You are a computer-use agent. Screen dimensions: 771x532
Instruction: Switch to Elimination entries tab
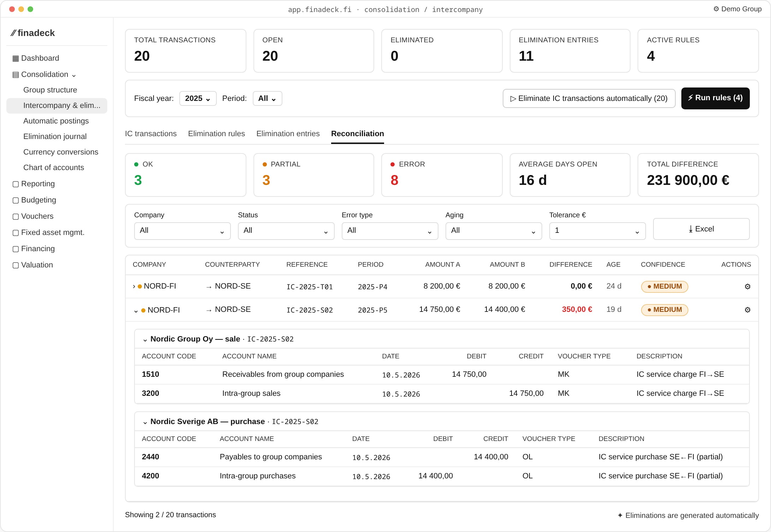[x=288, y=134]
